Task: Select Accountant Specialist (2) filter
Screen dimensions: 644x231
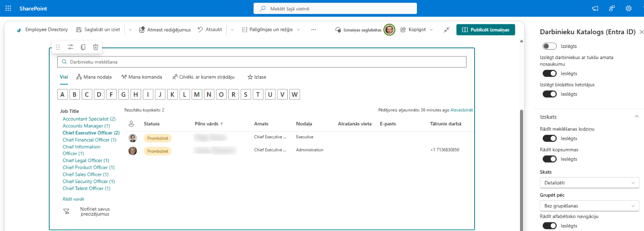Action: click(x=89, y=119)
